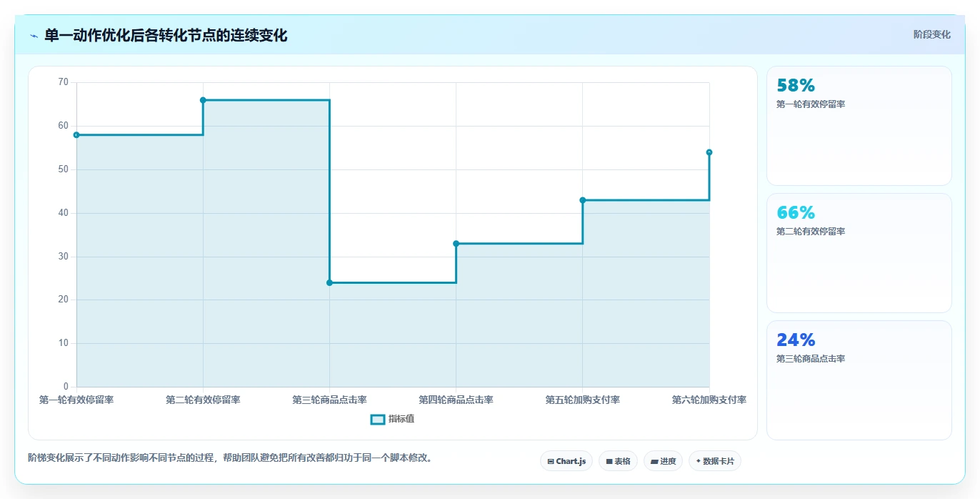
Task: Click the sparkle icon in the 数据卡片 chip
Action: (698, 461)
